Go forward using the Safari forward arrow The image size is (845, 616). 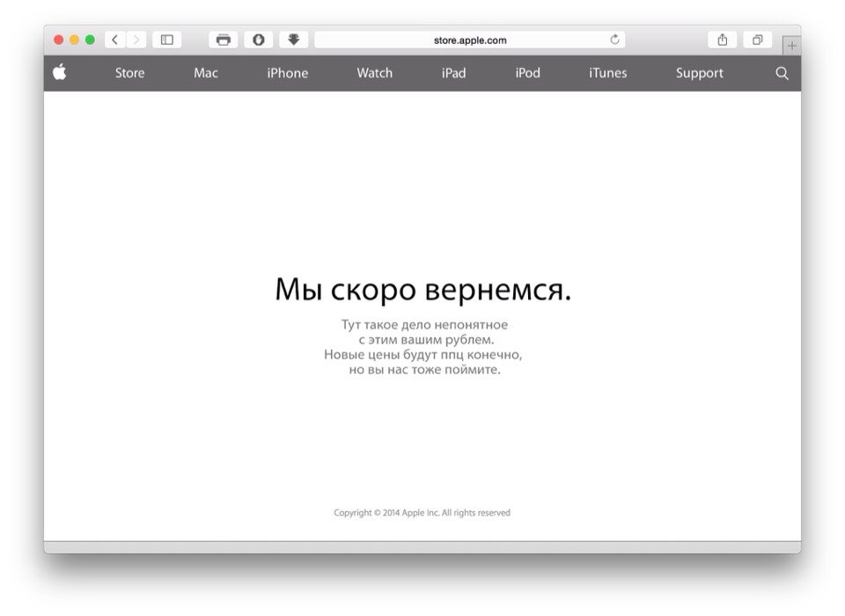click(136, 40)
